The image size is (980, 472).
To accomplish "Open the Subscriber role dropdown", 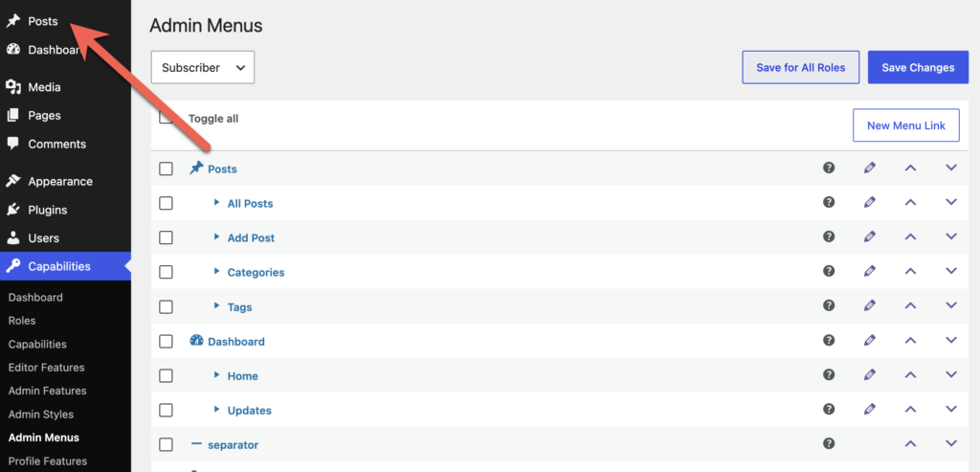I will pos(203,68).
